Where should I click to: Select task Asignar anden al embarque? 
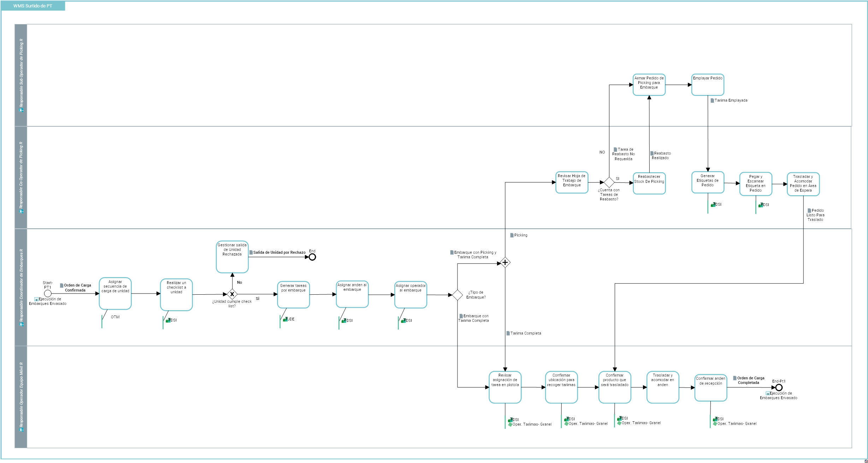pos(352,294)
